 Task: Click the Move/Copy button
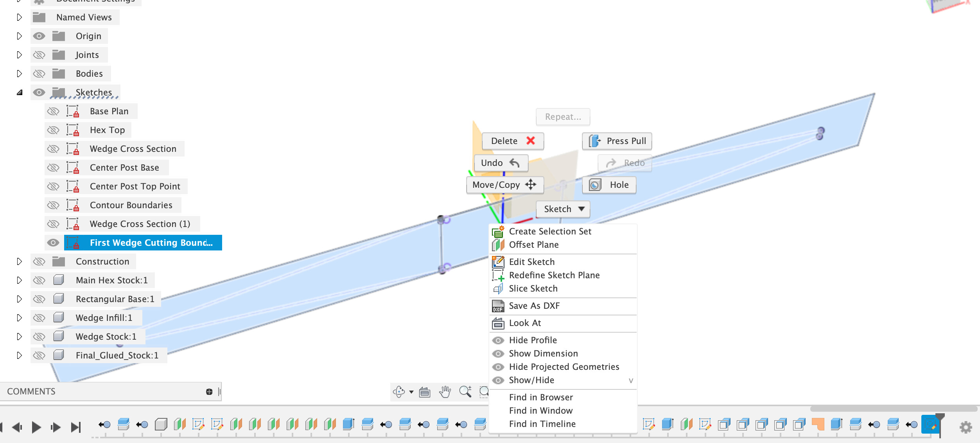505,185
